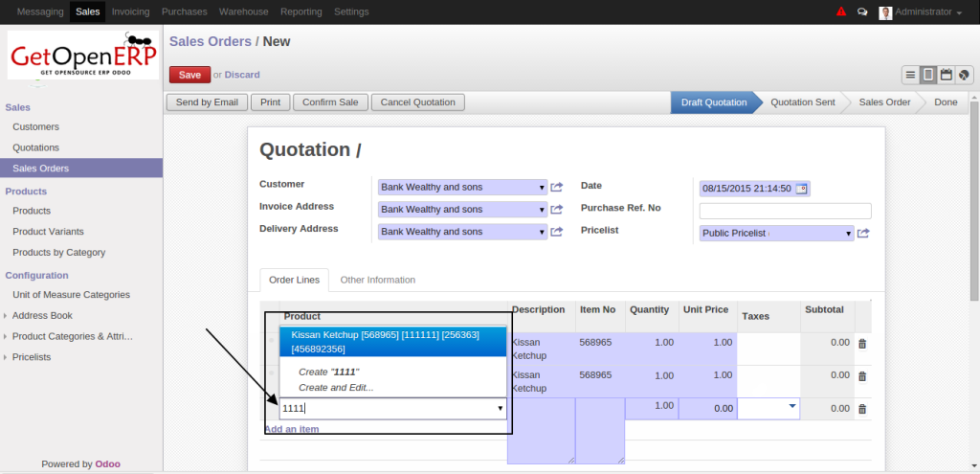The height and width of the screenshot is (474, 980).
Task: Click the Purchase Ref. No field
Action: pyautogui.click(x=785, y=211)
